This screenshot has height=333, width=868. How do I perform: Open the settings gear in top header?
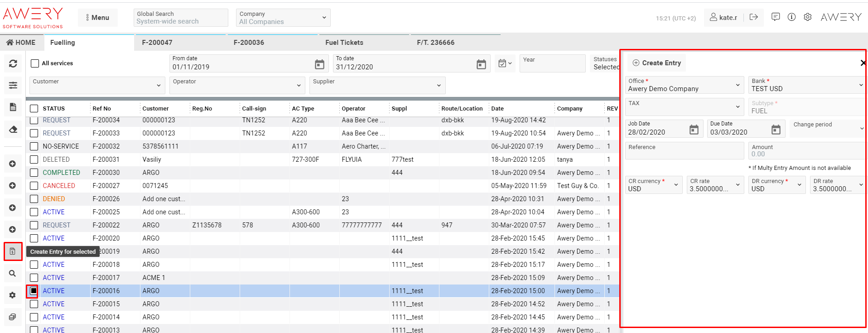coord(807,17)
